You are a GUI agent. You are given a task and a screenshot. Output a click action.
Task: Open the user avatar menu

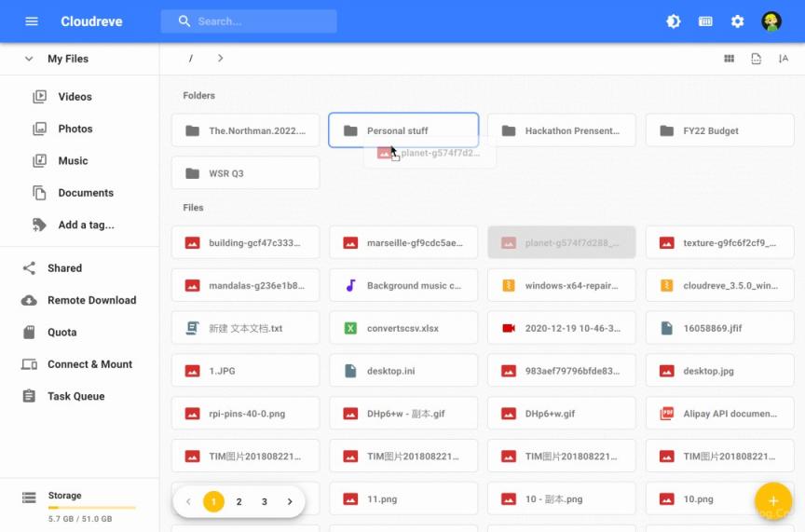[x=771, y=21]
